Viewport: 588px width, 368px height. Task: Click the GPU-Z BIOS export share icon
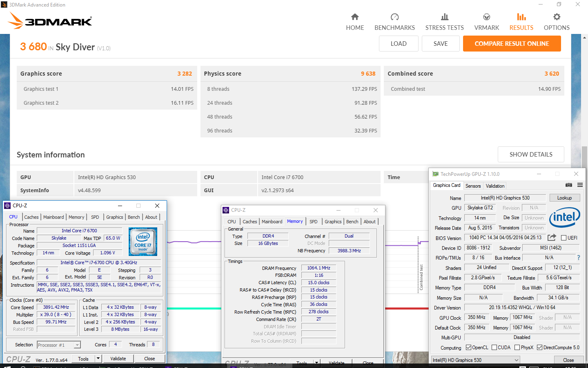click(552, 238)
